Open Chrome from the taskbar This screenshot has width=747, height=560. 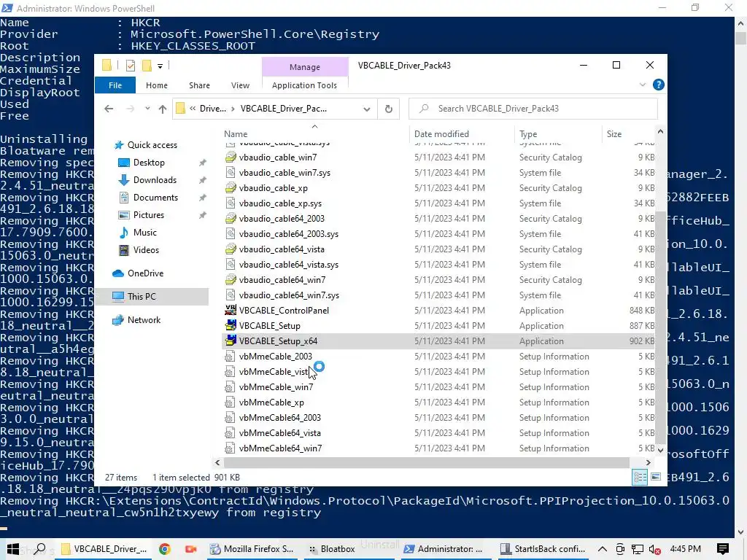click(165, 549)
